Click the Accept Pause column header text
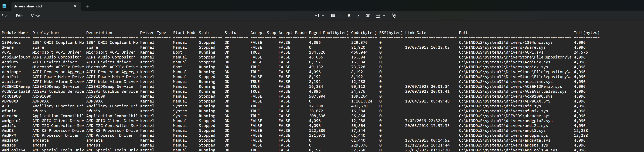This screenshot has width=644, height=152. point(292,33)
